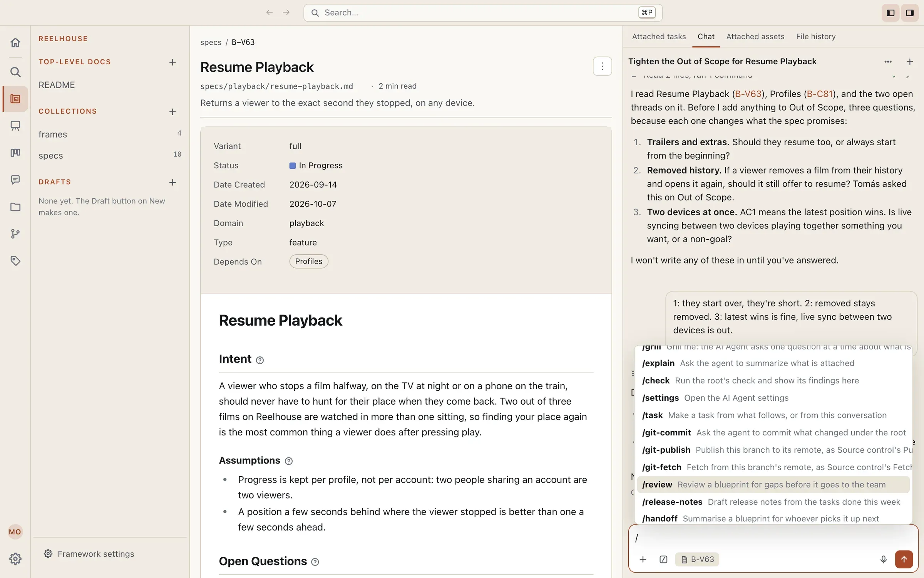Open the presentation board icon in sidebar
Viewport: 924px width, 578px height.
tap(15, 126)
